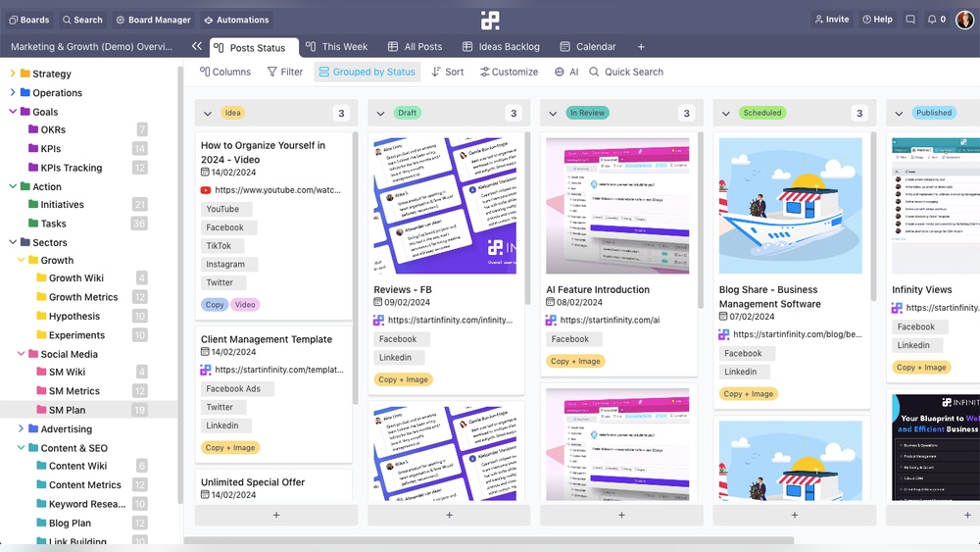Image resolution: width=980 pixels, height=552 pixels.
Task: Invite a team member
Action: 832,20
